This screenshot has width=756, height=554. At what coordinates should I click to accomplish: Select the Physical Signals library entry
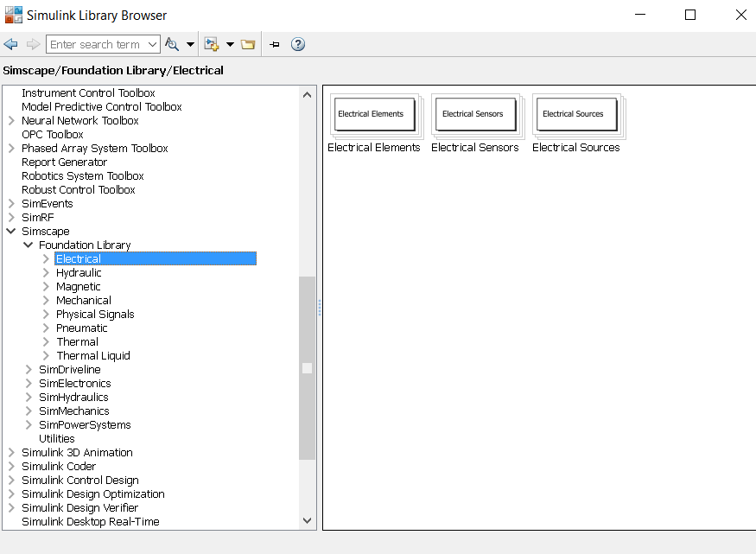(95, 315)
